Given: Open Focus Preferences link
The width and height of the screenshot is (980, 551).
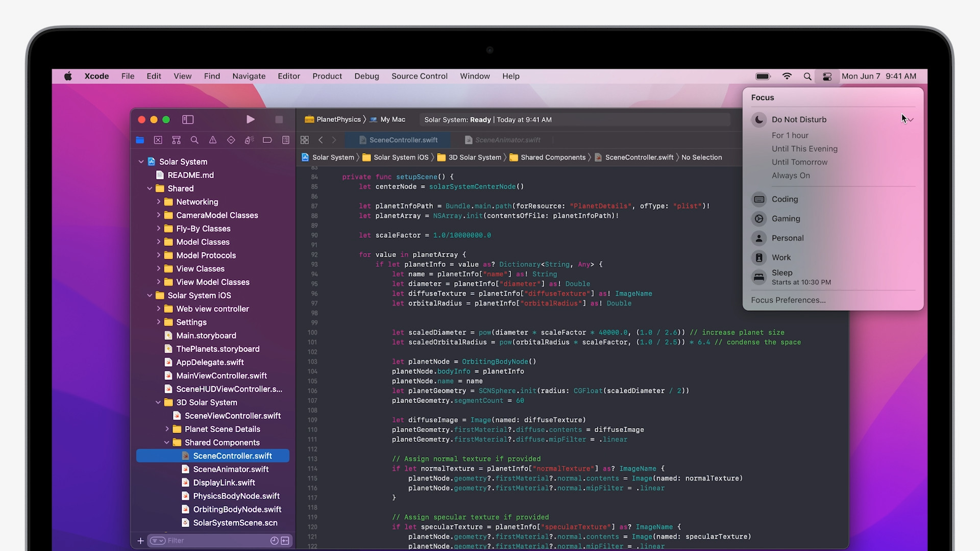Looking at the screenshot, I should 788,300.
